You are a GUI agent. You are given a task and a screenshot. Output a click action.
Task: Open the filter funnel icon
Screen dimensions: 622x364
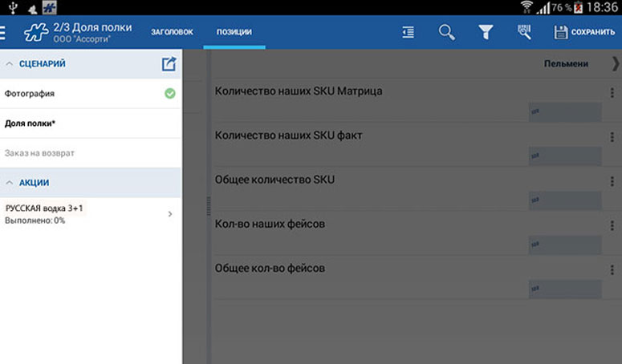pos(486,32)
